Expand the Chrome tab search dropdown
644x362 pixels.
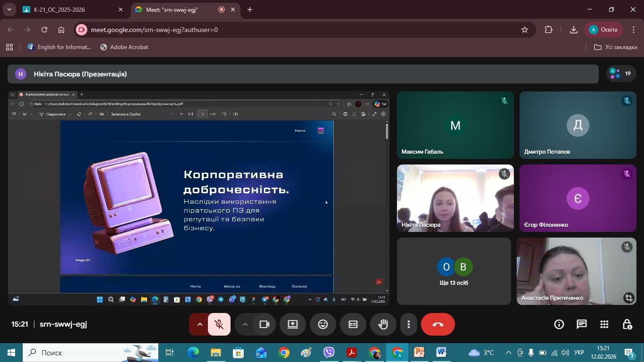[9, 9]
